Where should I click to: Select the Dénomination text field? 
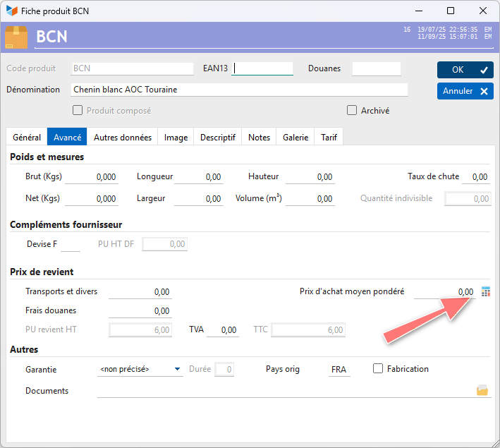(239, 90)
